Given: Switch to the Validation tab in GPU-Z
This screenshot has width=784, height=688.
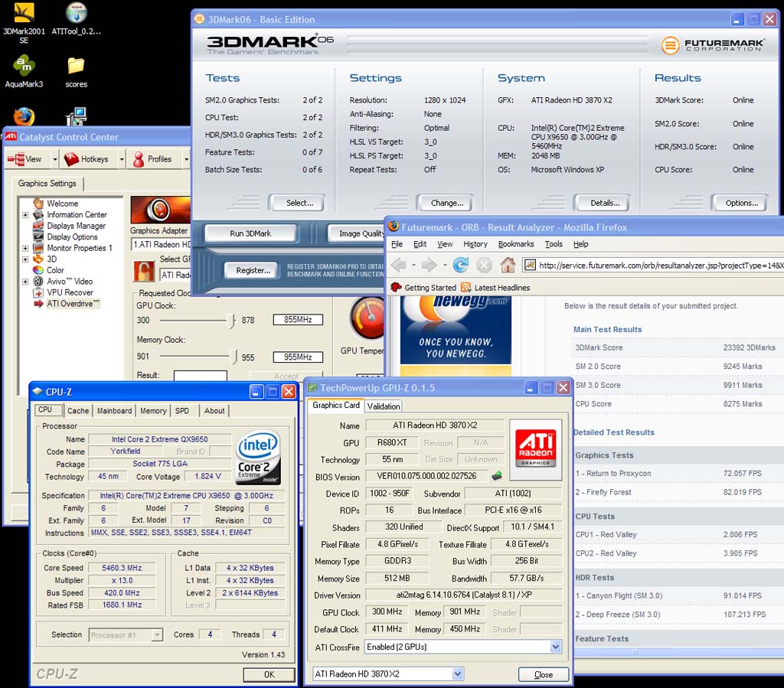Looking at the screenshot, I should tap(384, 406).
